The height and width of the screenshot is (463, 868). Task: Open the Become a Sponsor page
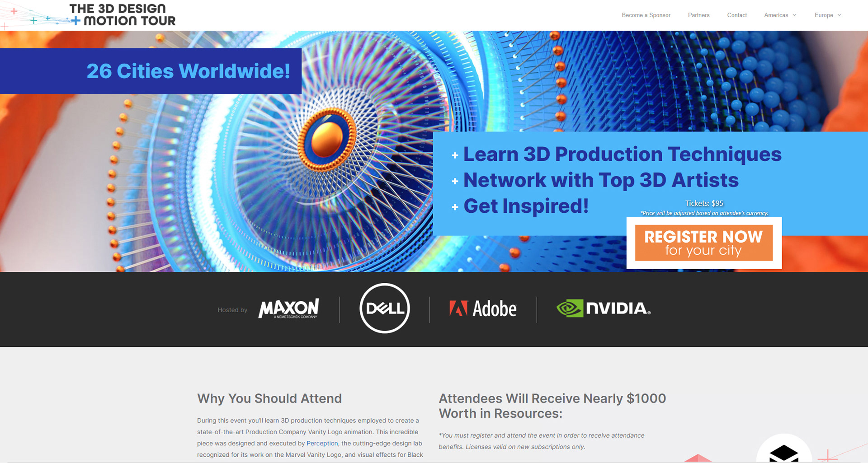[646, 15]
